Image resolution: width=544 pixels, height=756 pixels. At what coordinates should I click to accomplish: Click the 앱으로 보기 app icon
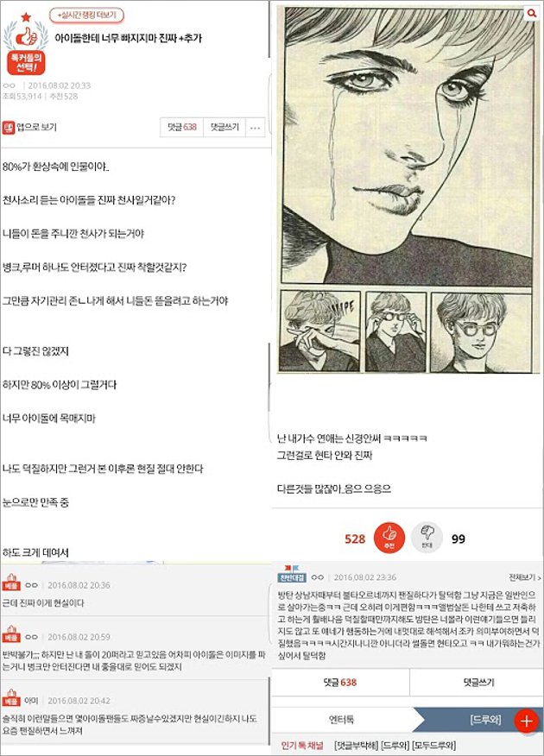pos(9,127)
